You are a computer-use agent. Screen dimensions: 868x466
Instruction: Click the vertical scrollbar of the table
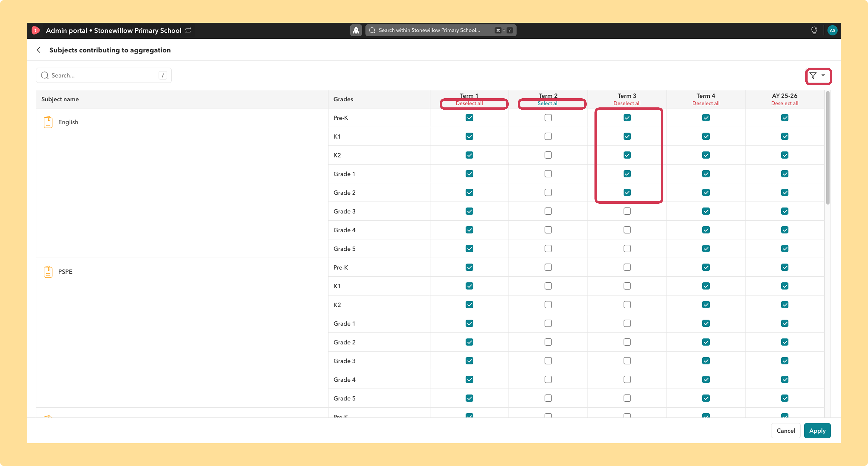point(828,148)
